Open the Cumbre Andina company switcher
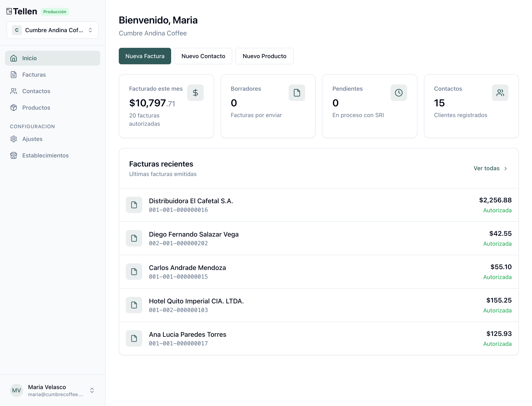This screenshot has width=532, height=406. click(x=52, y=30)
